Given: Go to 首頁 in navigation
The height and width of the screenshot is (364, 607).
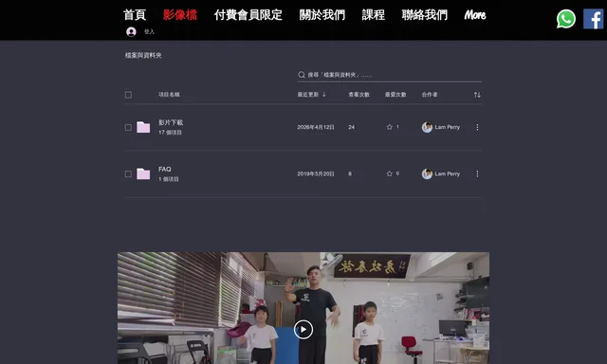Looking at the screenshot, I should pyautogui.click(x=135, y=15).
